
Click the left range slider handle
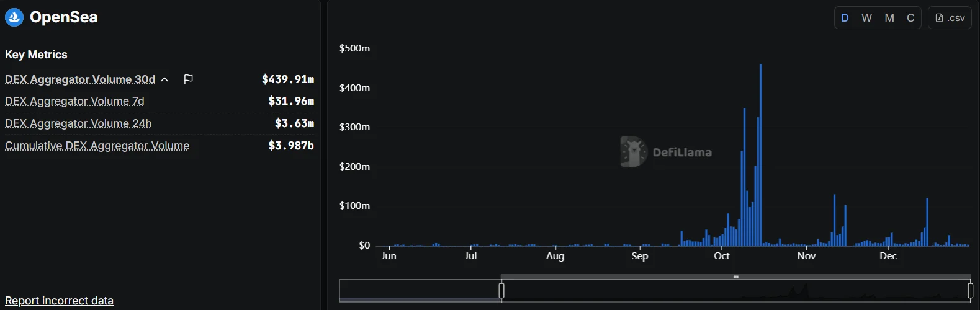coord(501,290)
